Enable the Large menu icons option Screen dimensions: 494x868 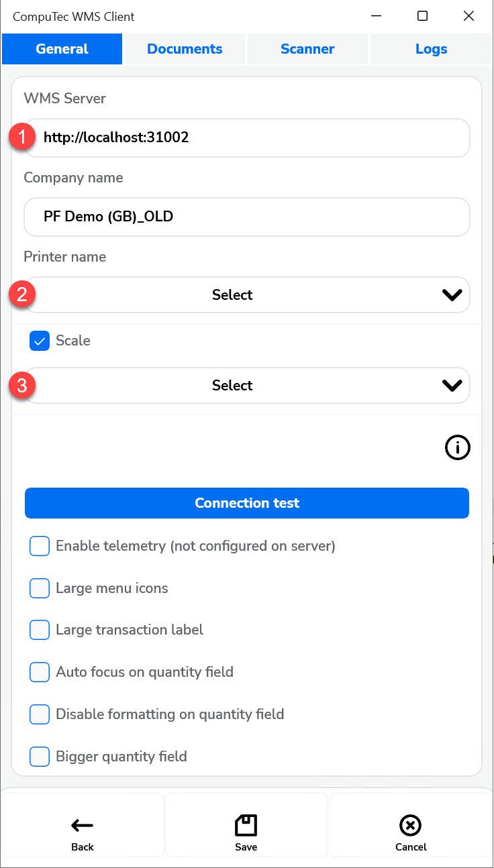[x=39, y=588]
